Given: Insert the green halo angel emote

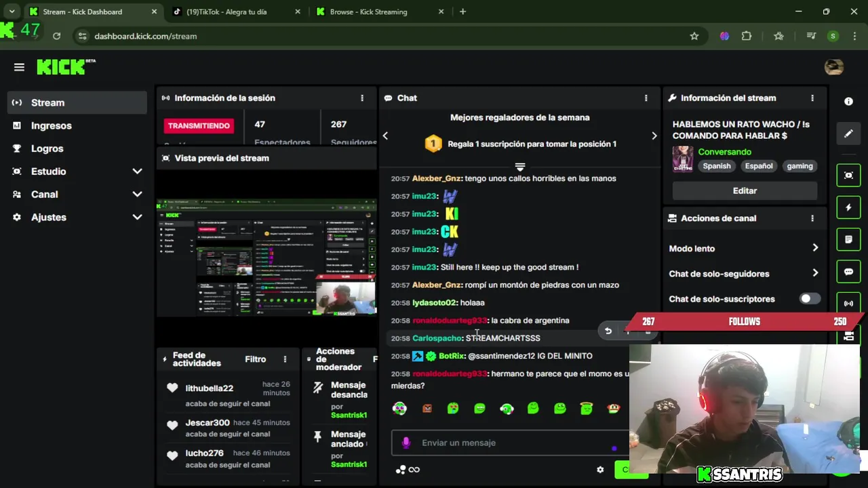Looking at the screenshot, I should pos(587,408).
